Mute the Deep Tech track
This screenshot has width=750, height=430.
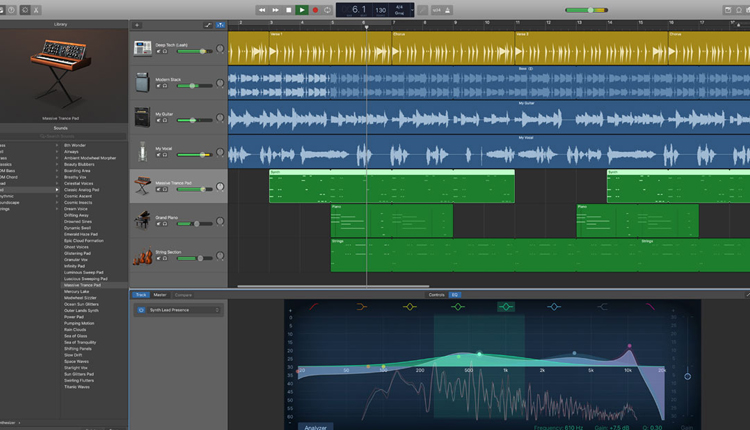[x=158, y=51]
